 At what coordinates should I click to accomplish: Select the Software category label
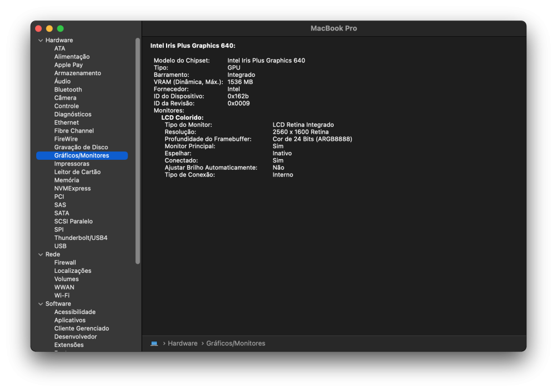point(58,304)
